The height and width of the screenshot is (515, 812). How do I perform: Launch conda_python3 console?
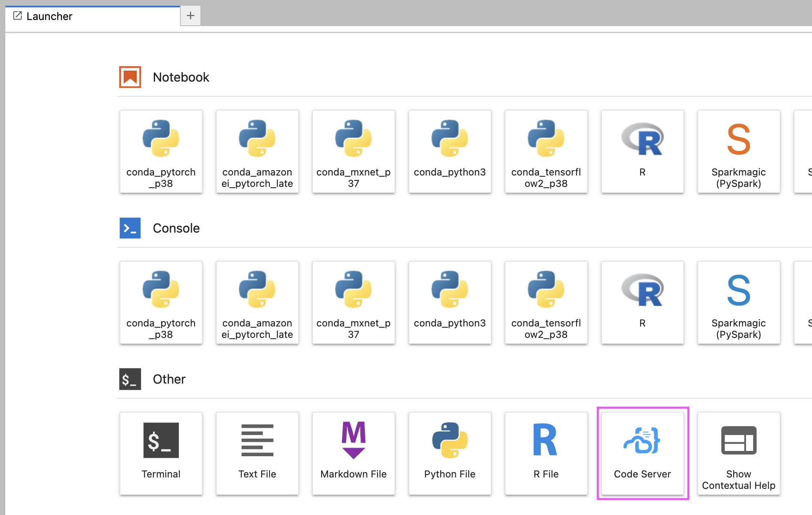450,302
